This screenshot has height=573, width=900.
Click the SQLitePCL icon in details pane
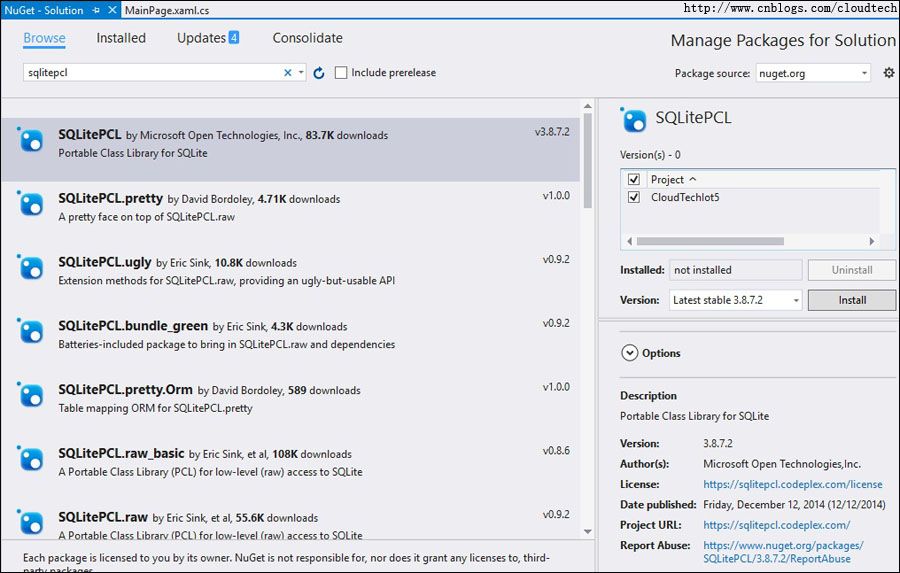click(634, 120)
